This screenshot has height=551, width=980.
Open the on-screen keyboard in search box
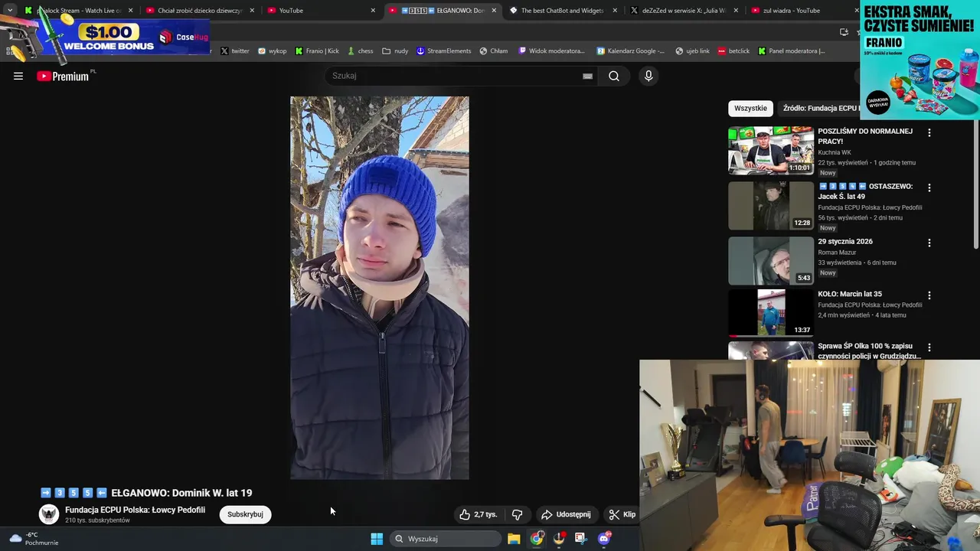587,76
